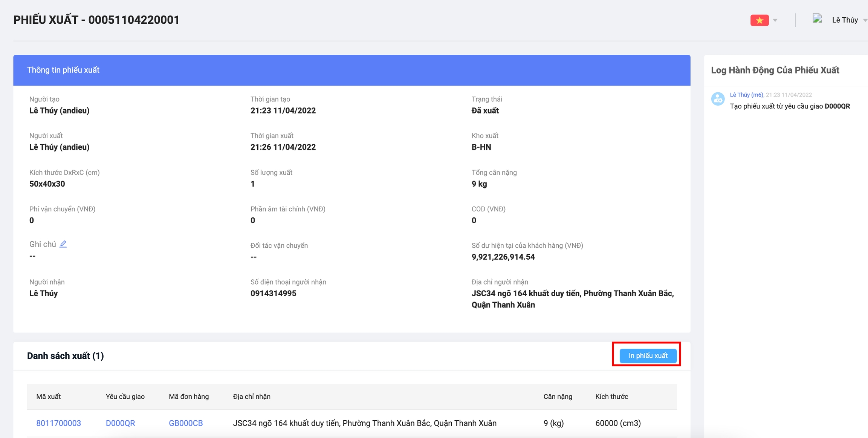Click Lê Thúy (m6) name in the log
Image resolution: width=868 pixels, height=438 pixels.
746,95
